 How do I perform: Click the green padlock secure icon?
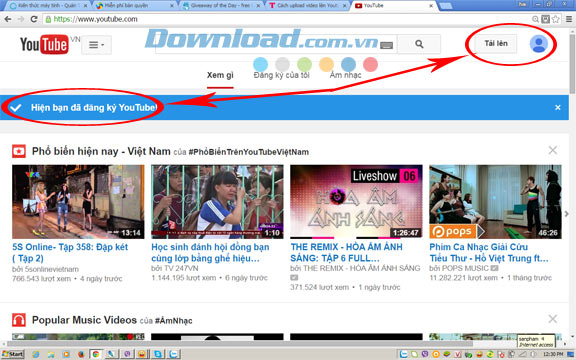pos(48,19)
